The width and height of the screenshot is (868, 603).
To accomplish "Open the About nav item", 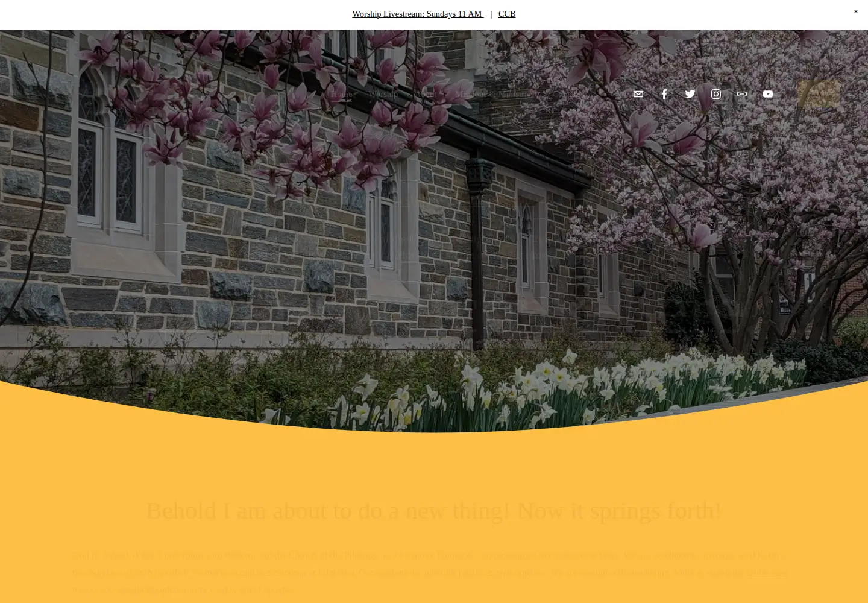I will pos(426,94).
